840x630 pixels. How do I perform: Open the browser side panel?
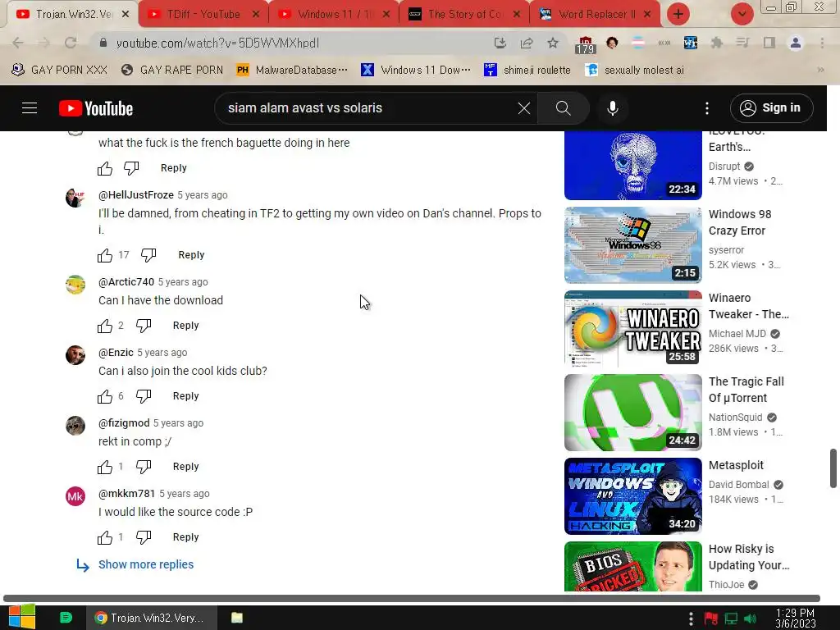point(769,43)
